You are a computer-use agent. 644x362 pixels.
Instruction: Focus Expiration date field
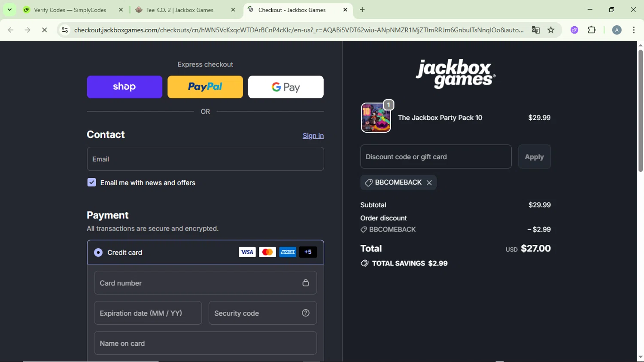coord(148,313)
